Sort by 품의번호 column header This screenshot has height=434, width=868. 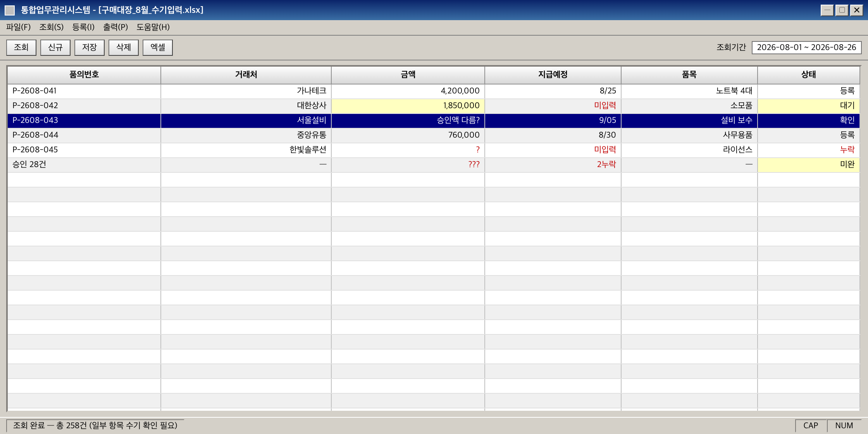pyautogui.click(x=84, y=75)
